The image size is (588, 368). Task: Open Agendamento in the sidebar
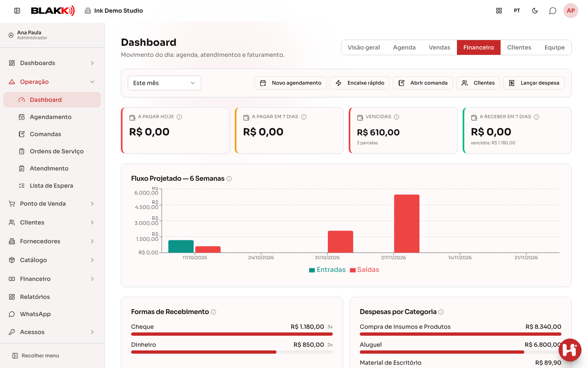52,117
